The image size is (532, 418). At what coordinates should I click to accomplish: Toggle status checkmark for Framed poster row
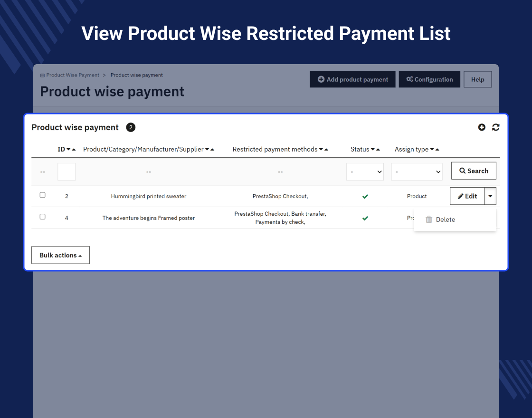365,218
